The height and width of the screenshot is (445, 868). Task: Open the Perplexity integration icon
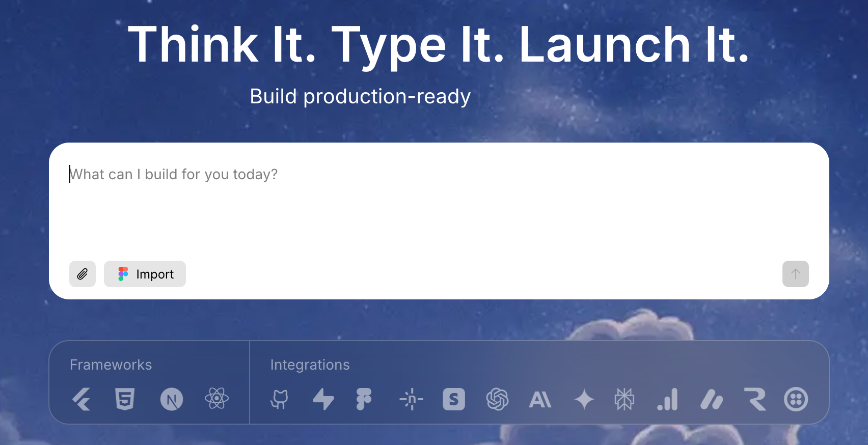624,399
